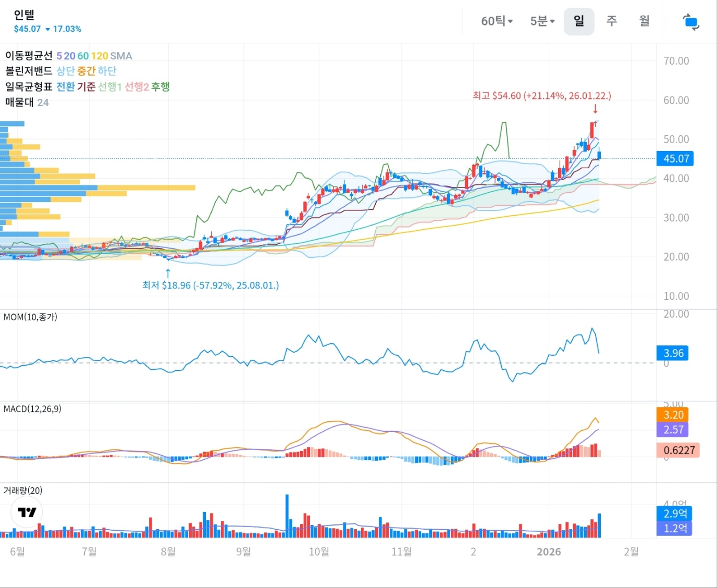Open the 60틱 tick interval dropdown
Image resolution: width=717 pixels, height=588 pixels.
pos(497,21)
